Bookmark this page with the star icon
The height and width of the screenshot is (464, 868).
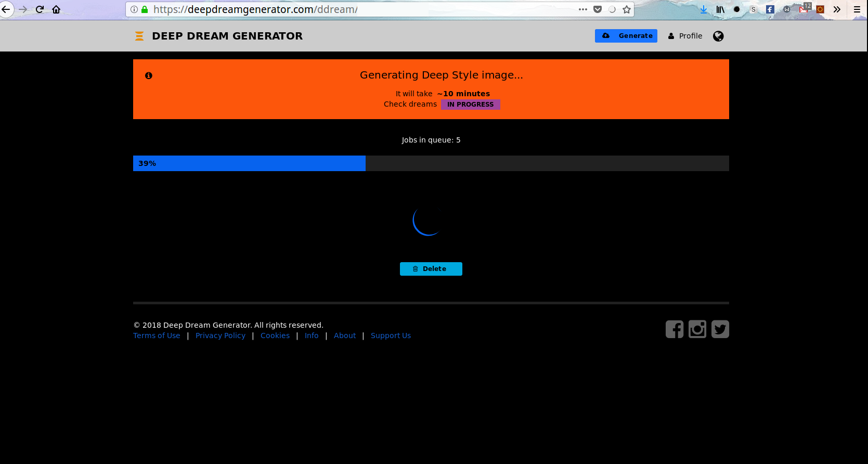coord(627,9)
